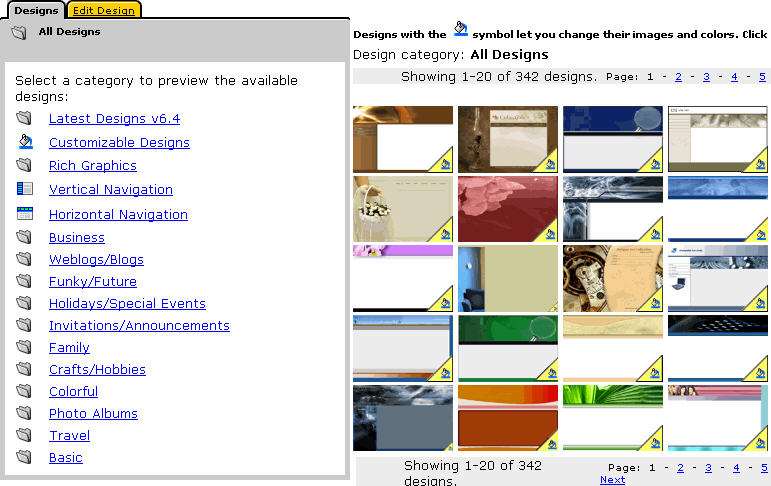
Task: Go to page 2 in bottom pagination
Action: tap(681, 468)
